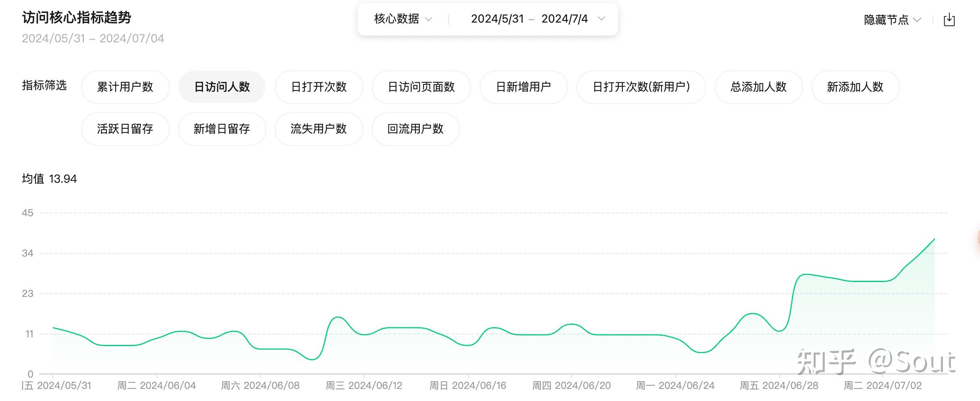This screenshot has width=980, height=401.
Task: Expand the 隐藏节点 dropdown
Action: coord(892,20)
